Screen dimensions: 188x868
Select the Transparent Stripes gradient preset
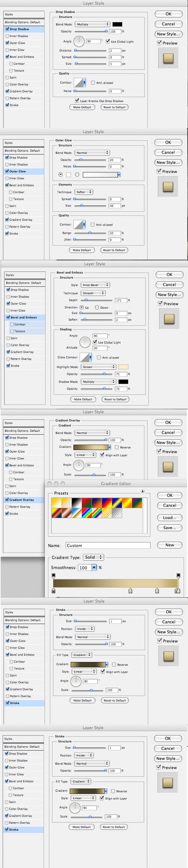point(107,513)
